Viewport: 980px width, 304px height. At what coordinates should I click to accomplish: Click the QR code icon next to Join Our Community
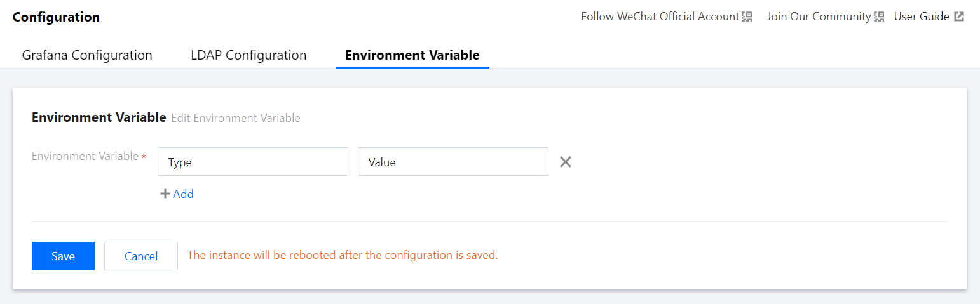pos(879,17)
